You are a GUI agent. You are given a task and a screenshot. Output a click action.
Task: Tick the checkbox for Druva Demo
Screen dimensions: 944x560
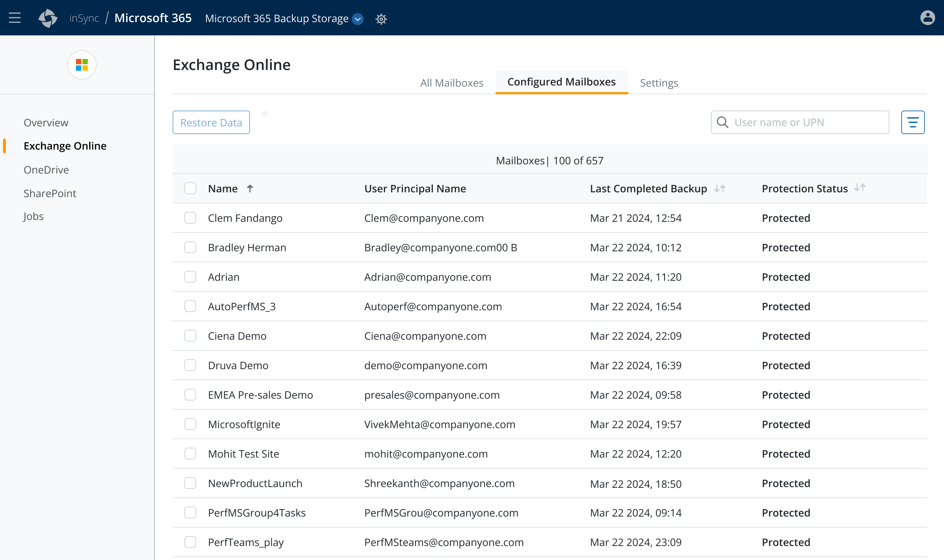coord(190,365)
